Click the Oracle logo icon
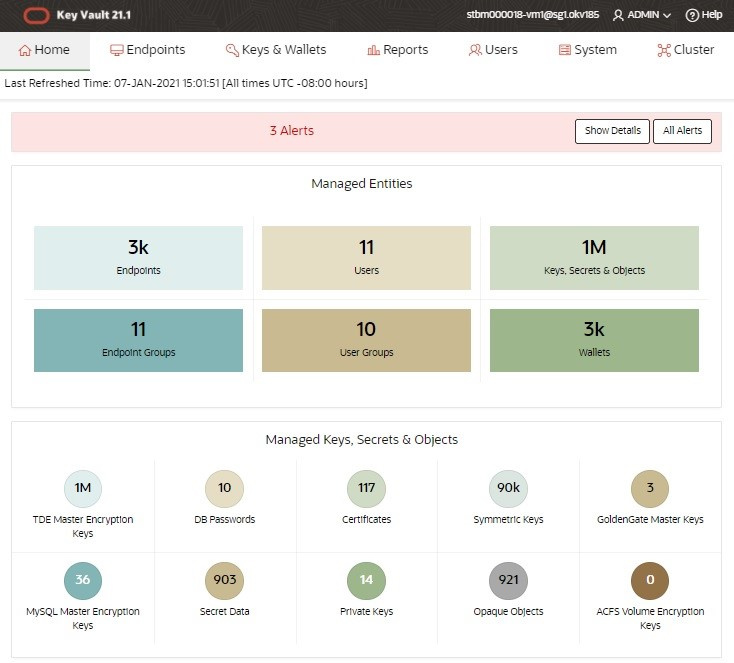Image resolution: width=734 pixels, height=663 pixels. coord(36,15)
